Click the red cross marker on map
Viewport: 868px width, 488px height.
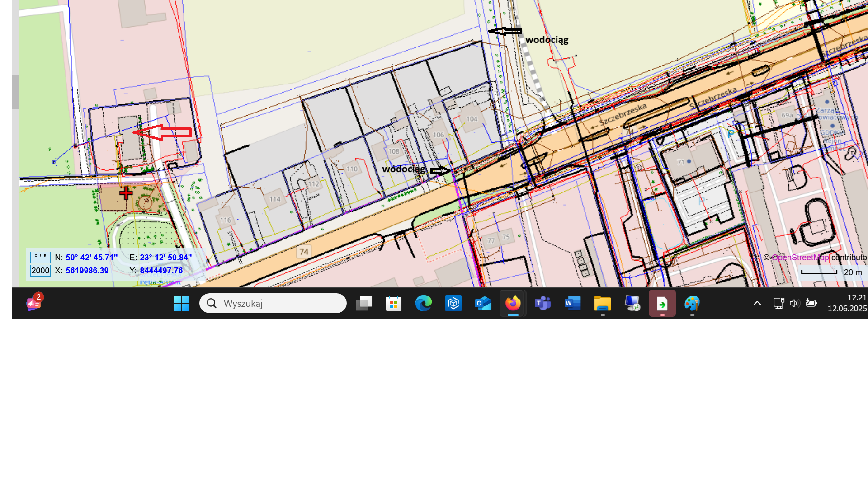126,193
